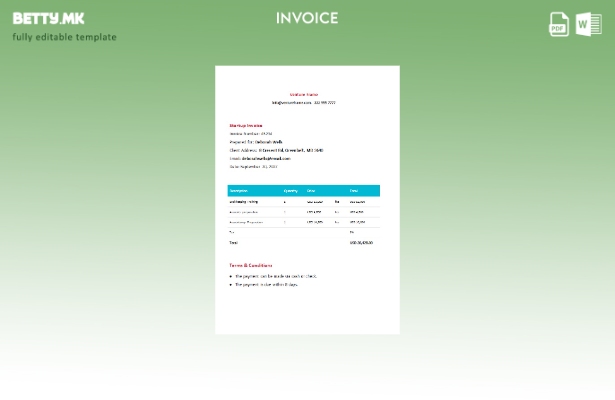Screen dimensions: 615x400
Task: Click the Total column header in blue bar
Action: click(354, 190)
